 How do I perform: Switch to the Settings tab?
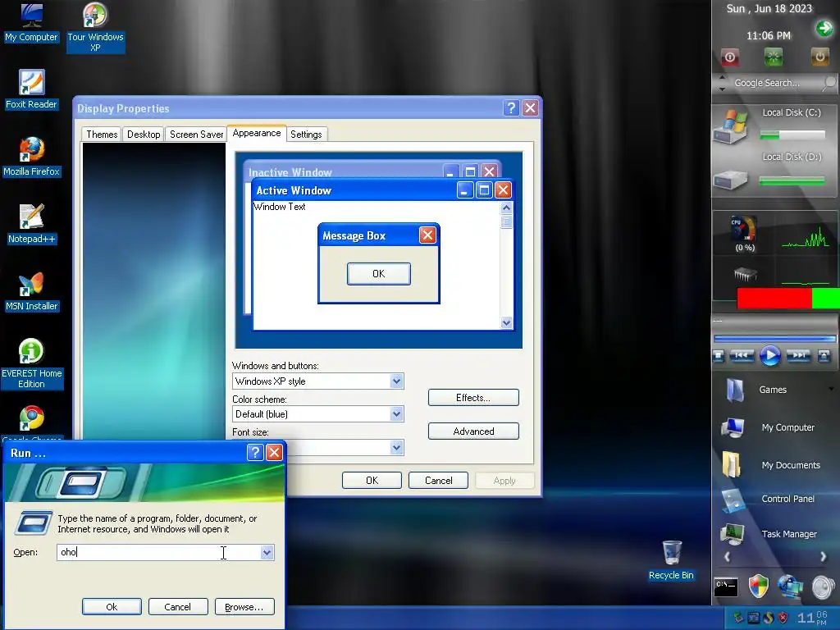pyautogui.click(x=306, y=135)
